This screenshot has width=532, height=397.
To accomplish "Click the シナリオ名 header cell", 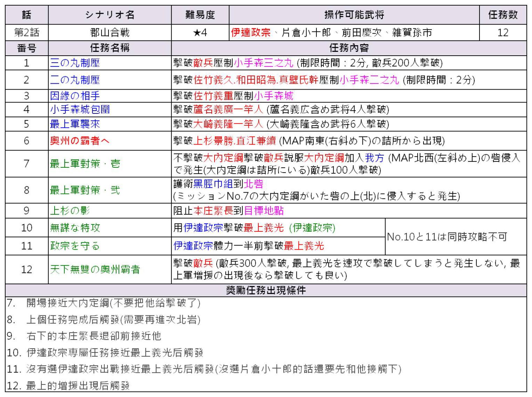I will tap(110, 15).
